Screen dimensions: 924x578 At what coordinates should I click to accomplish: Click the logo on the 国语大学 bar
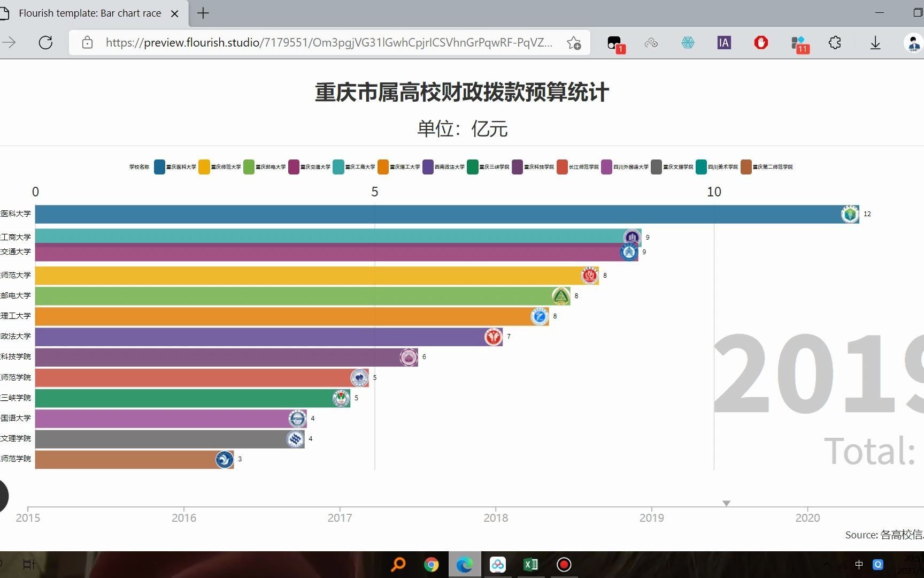pyautogui.click(x=298, y=419)
